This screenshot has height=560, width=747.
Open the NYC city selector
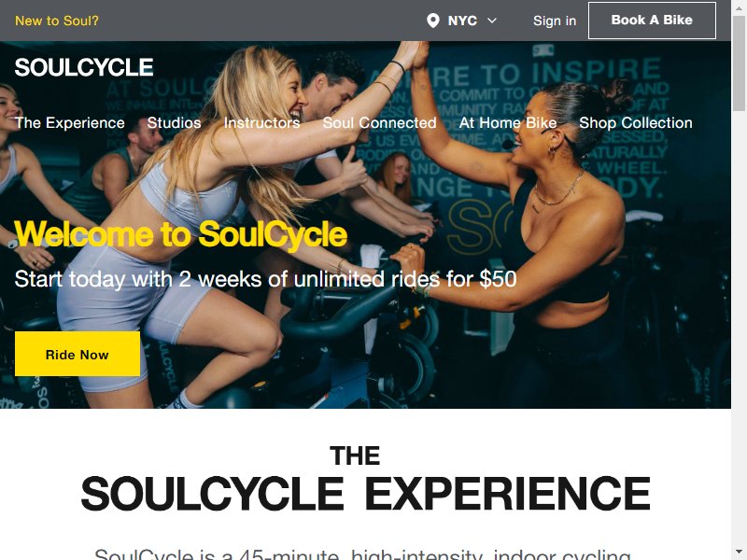tap(461, 21)
